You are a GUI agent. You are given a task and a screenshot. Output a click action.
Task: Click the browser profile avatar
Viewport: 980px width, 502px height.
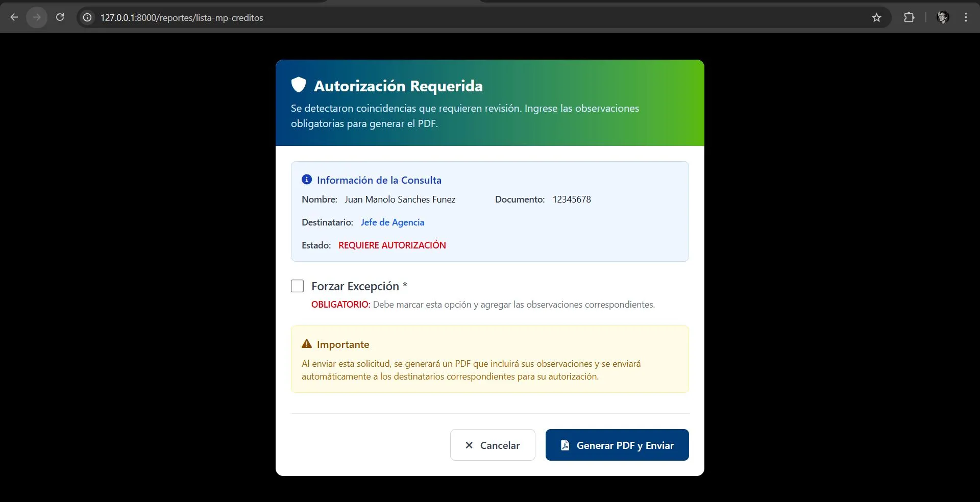[x=942, y=17]
